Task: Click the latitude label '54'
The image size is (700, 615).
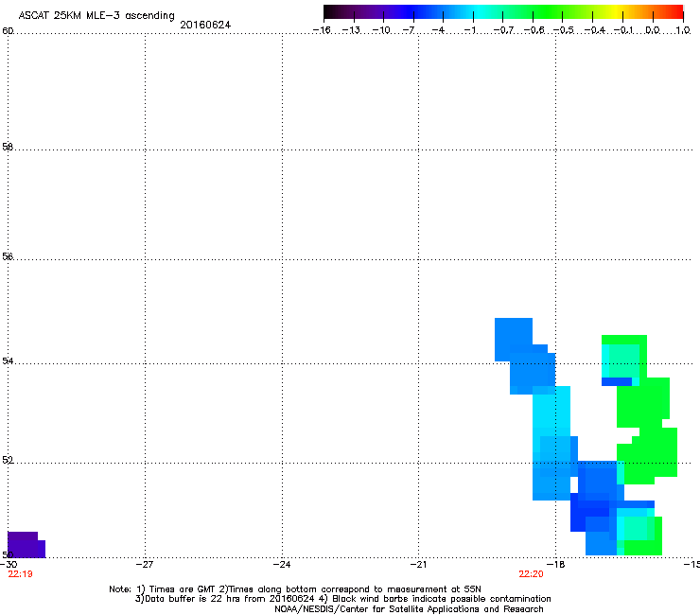Action: [8, 360]
